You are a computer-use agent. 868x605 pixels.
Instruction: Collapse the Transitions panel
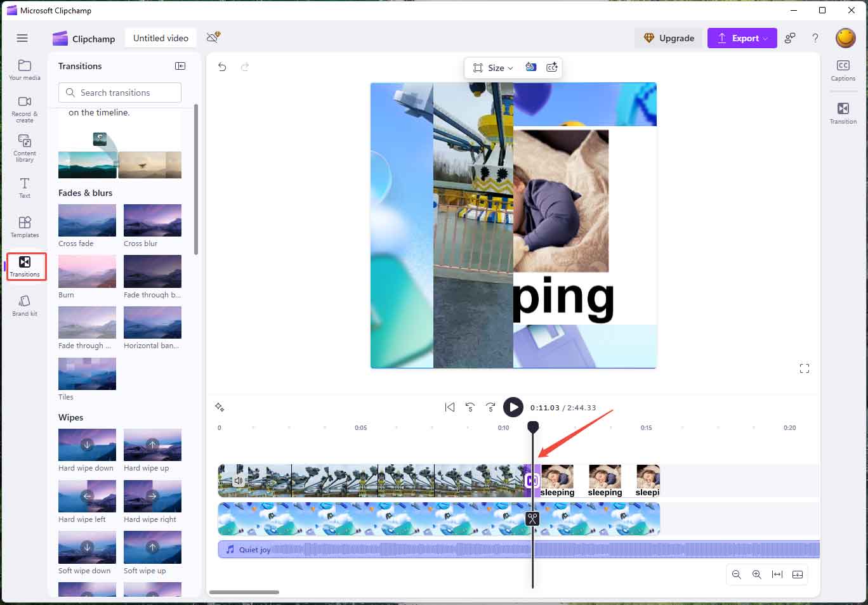[x=180, y=65]
